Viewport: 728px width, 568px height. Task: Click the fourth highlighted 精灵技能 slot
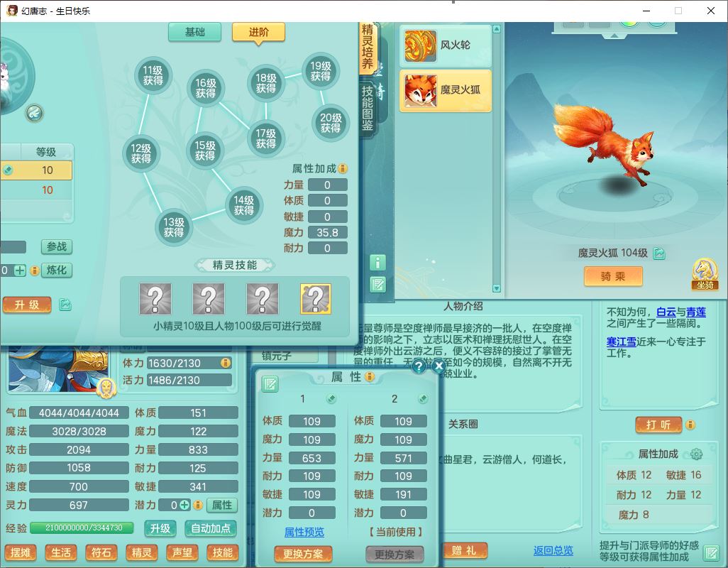pyautogui.click(x=316, y=299)
